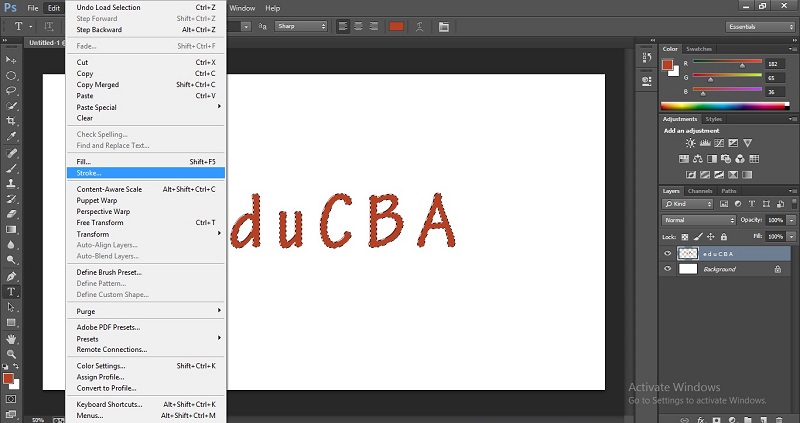Expand the Paste Special submenu

point(146,107)
